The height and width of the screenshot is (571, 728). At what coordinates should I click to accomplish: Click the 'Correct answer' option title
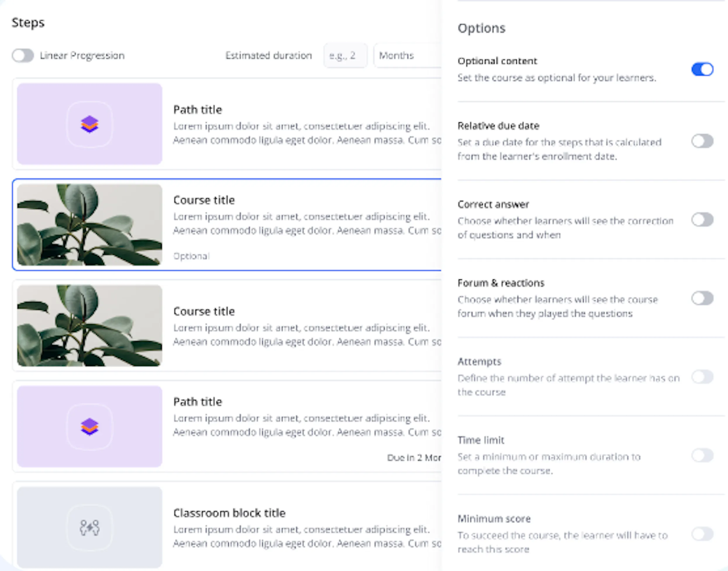point(493,204)
